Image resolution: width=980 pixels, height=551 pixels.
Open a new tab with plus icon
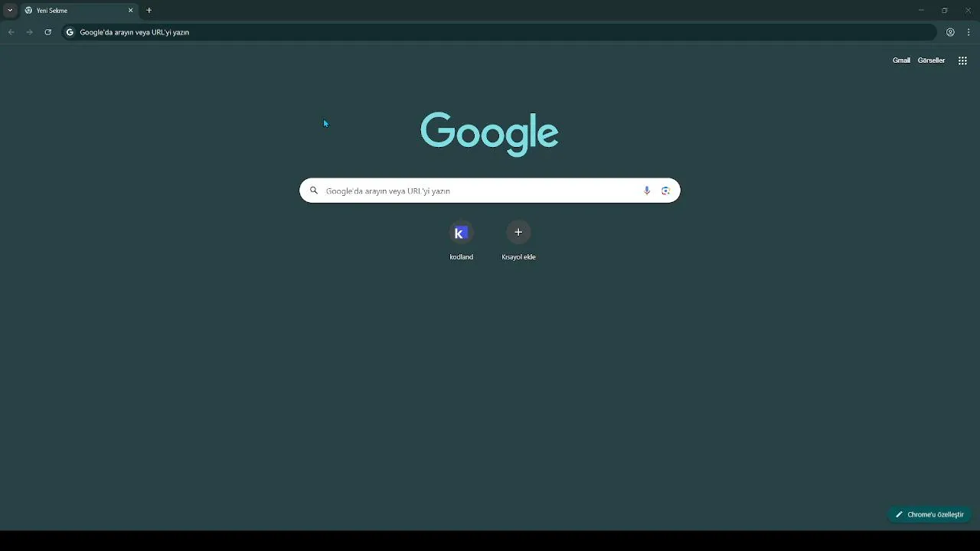point(149,11)
